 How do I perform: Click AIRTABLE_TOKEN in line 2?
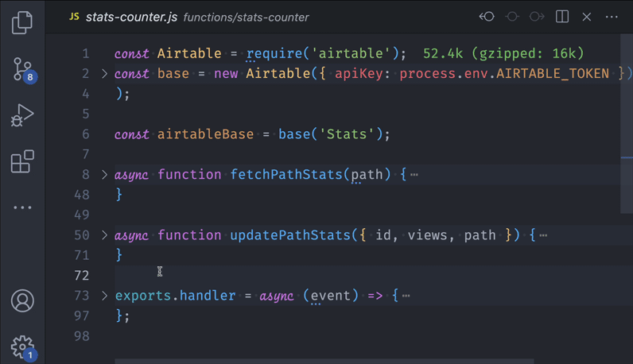click(552, 73)
